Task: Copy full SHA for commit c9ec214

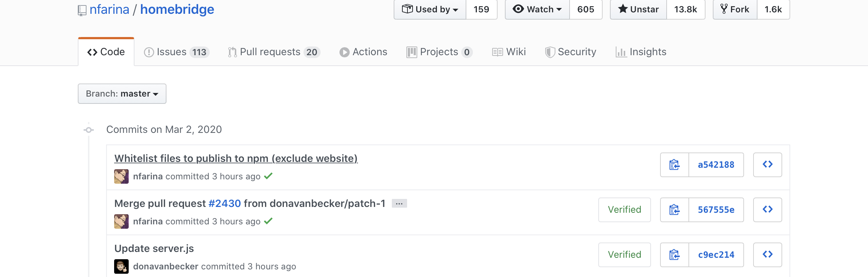Action: click(x=674, y=255)
